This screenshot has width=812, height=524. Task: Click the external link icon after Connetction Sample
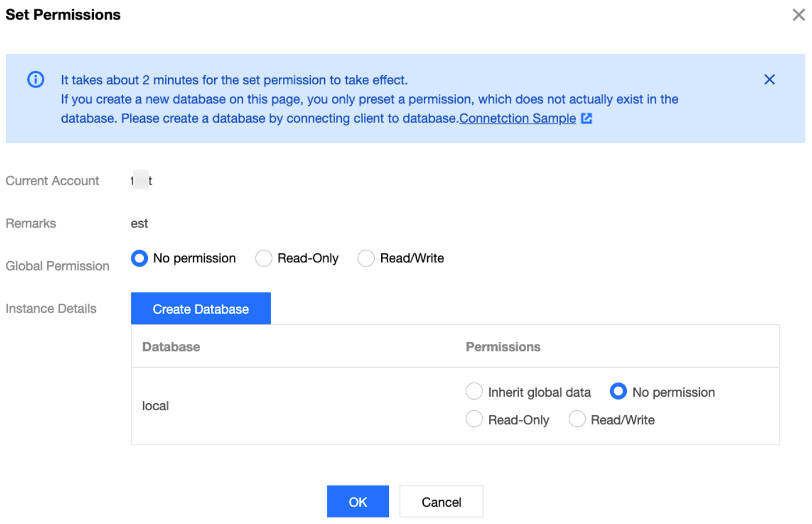(587, 118)
